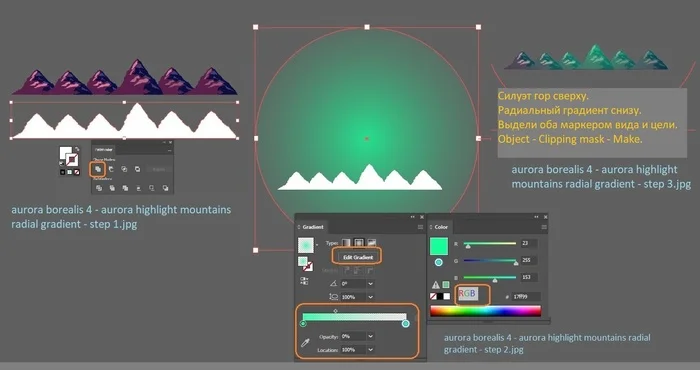
Task: Select the right gradient color stop
Action: (x=405, y=324)
